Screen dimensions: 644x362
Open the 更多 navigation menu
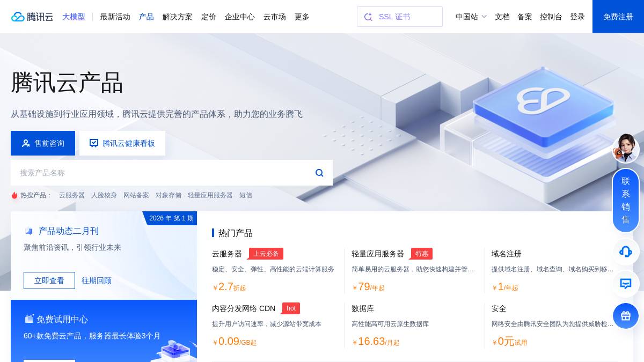(302, 17)
